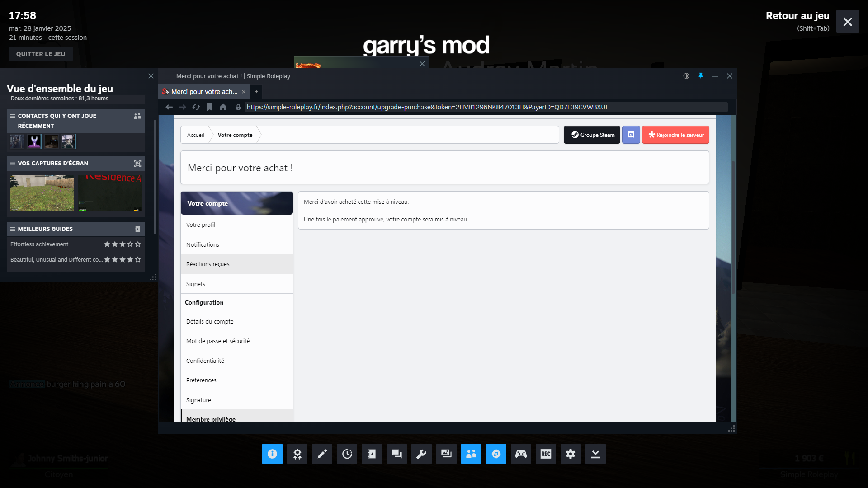The image size is (868, 488).
Task: Open Votre profil in account menu
Action: [237, 225]
